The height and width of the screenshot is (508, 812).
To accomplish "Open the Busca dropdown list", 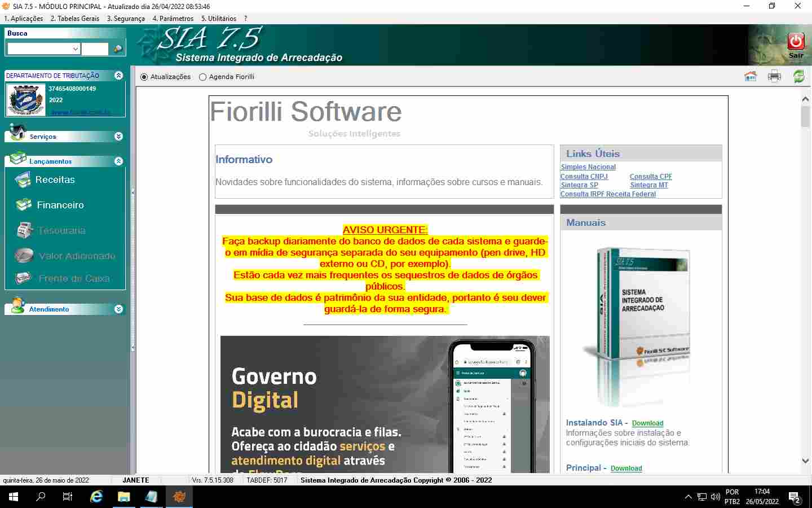I will point(76,49).
